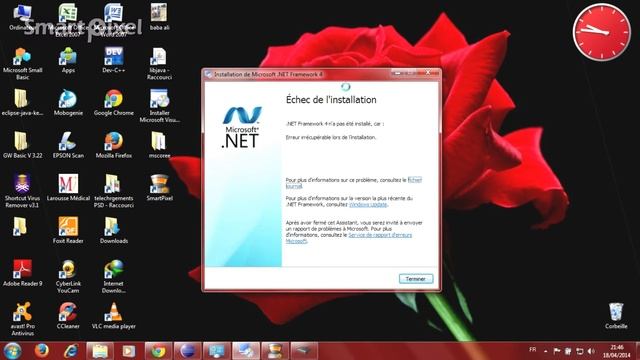Launch EPSON Scan desktop icon
This screenshot has height=360, width=640.
[68, 145]
